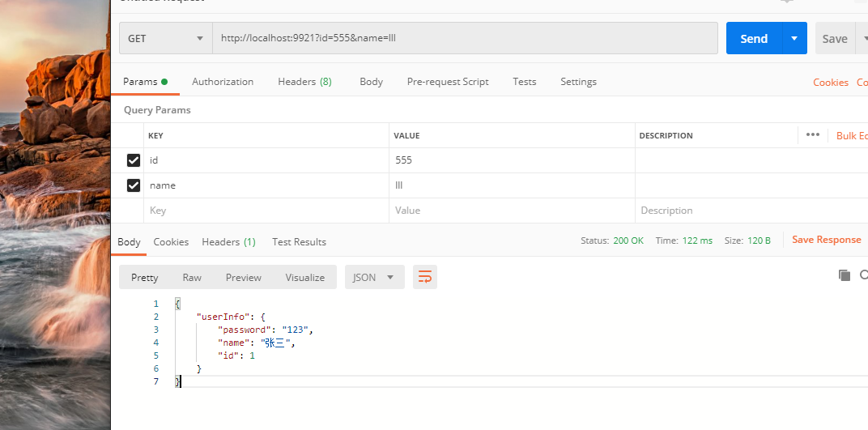Click the 200 OK status text
The image size is (868, 430).
628,241
